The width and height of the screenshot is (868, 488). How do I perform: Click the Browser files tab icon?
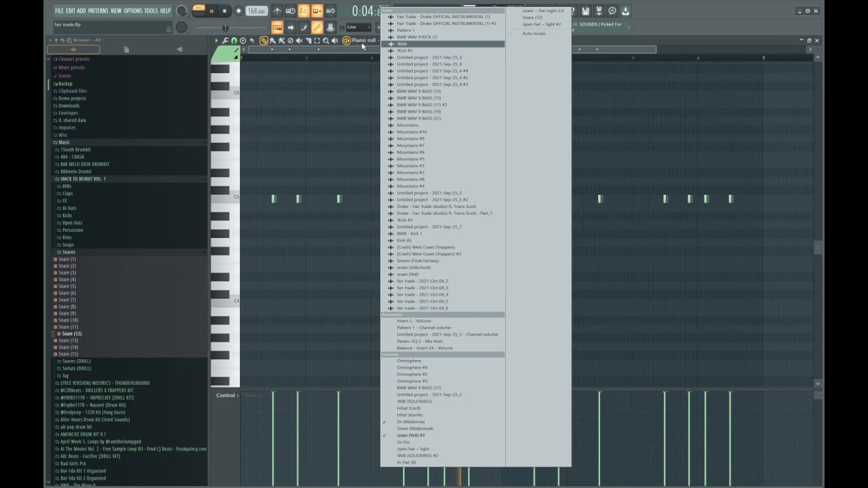coord(126,49)
